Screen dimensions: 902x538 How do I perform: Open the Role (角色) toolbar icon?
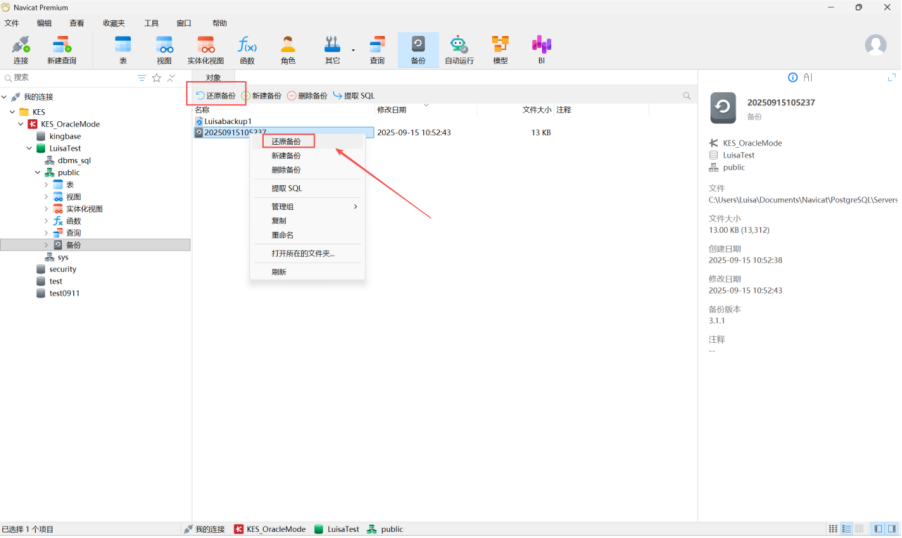coord(288,49)
